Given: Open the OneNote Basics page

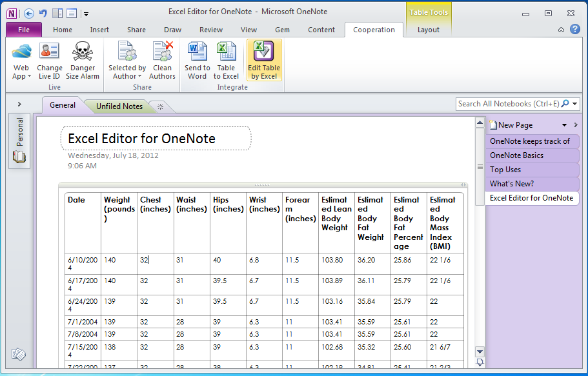Looking at the screenshot, I should point(532,155).
